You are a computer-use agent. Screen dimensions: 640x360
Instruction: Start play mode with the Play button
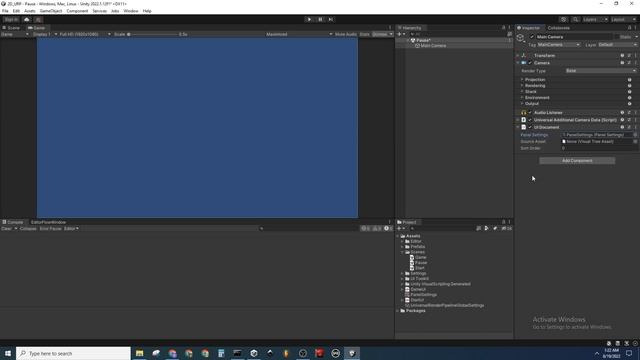309,19
